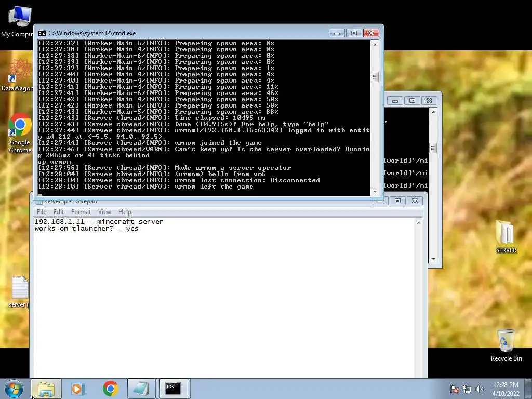
Task: Switch to cmd.exe taskbar button
Action: (174, 389)
